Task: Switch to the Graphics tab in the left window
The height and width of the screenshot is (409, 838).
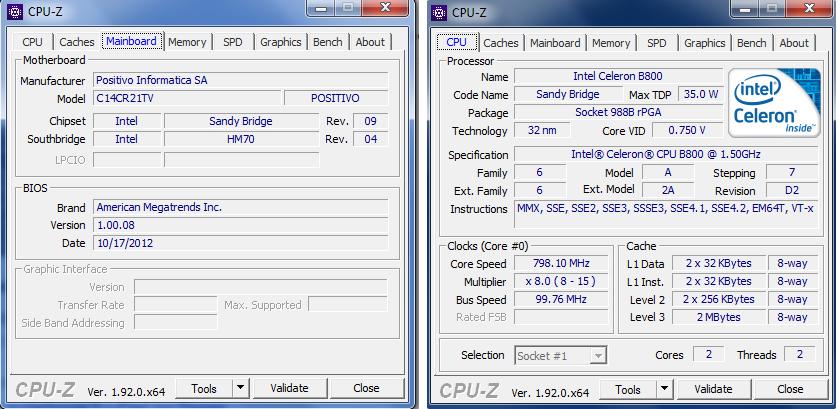Action: 281,42
